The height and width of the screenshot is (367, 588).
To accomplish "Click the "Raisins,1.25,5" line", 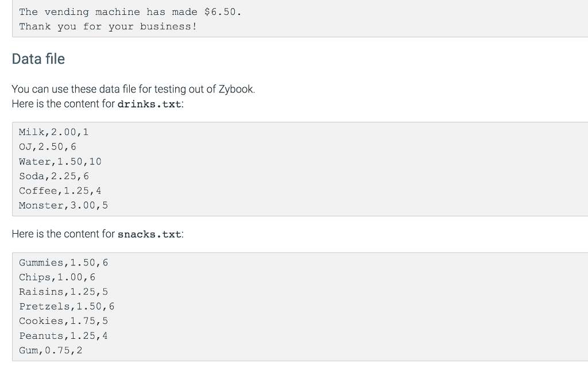I will pos(63,292).
